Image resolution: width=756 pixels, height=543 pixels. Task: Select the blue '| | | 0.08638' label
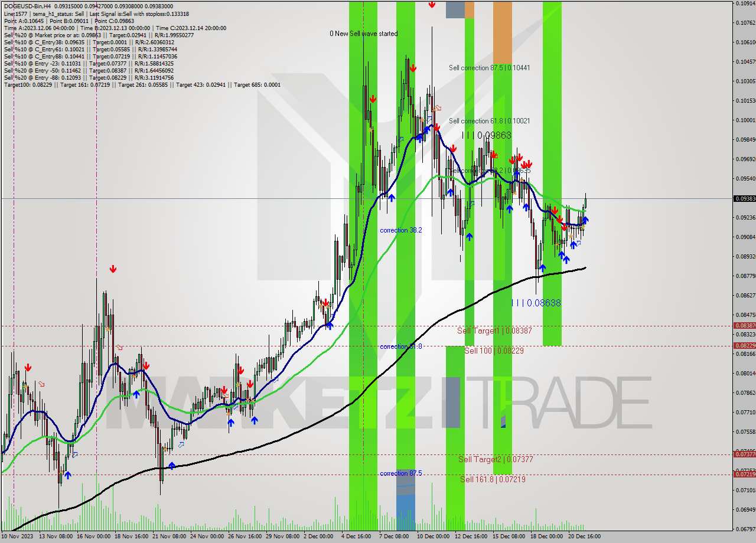point(536,303)
